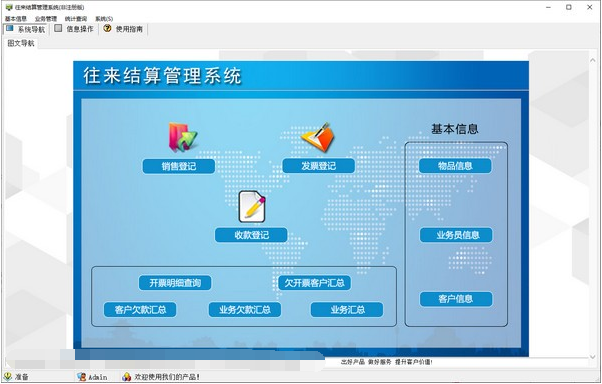Click the gray icon beside 信息操作
This screenshot has height=384, width=602.
tap(58, 28)
